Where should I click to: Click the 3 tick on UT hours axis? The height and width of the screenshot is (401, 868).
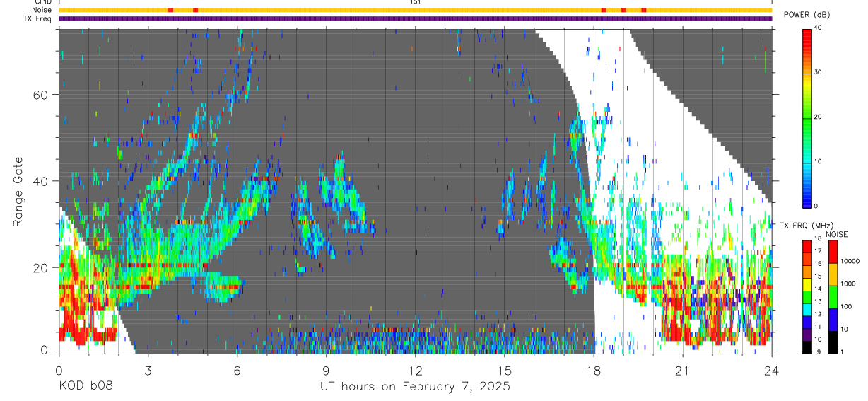148,369
